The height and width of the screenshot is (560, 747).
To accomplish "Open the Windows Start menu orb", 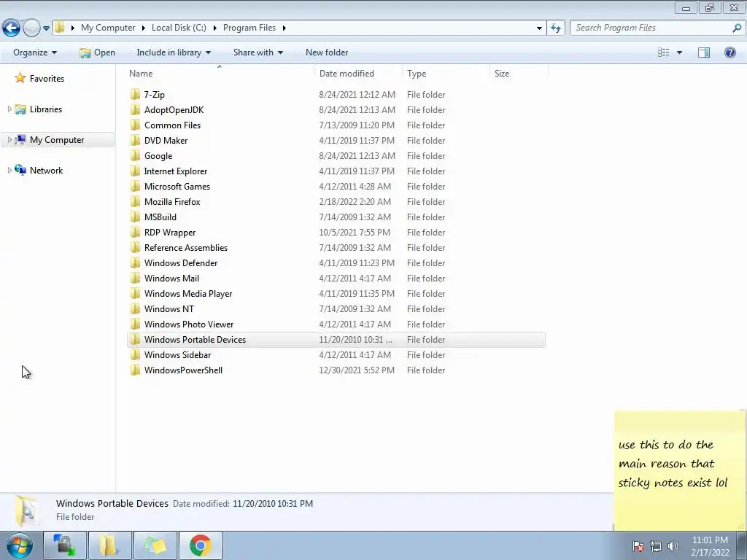I will [x=19, y=545].
